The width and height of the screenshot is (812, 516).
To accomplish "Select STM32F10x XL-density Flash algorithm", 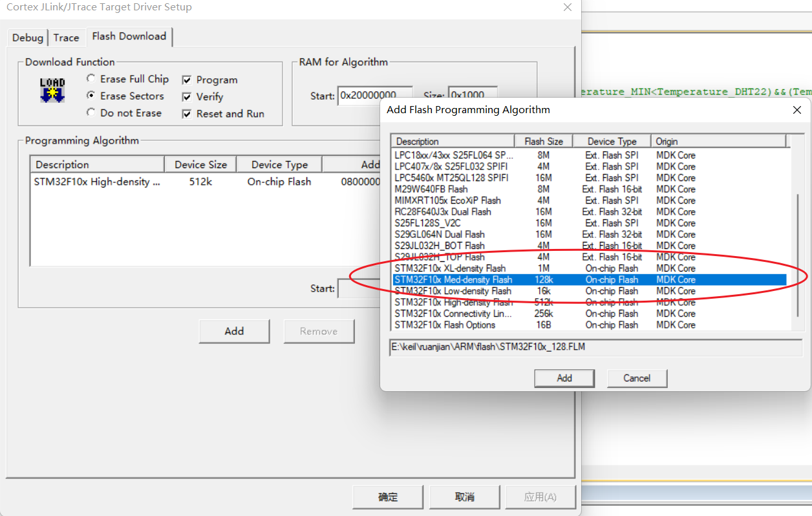I will (x=453, y=268).
